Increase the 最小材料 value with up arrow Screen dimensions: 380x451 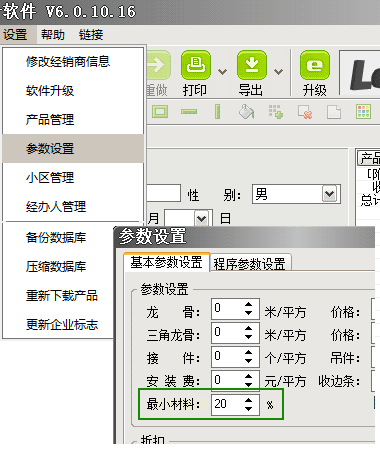tap(248, 400)
